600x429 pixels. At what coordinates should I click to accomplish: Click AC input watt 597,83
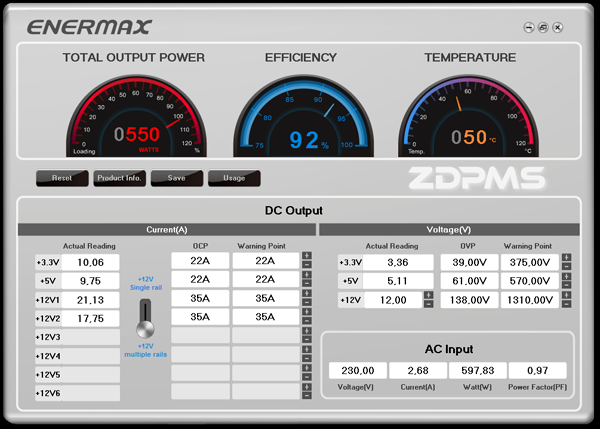(478, 370)
